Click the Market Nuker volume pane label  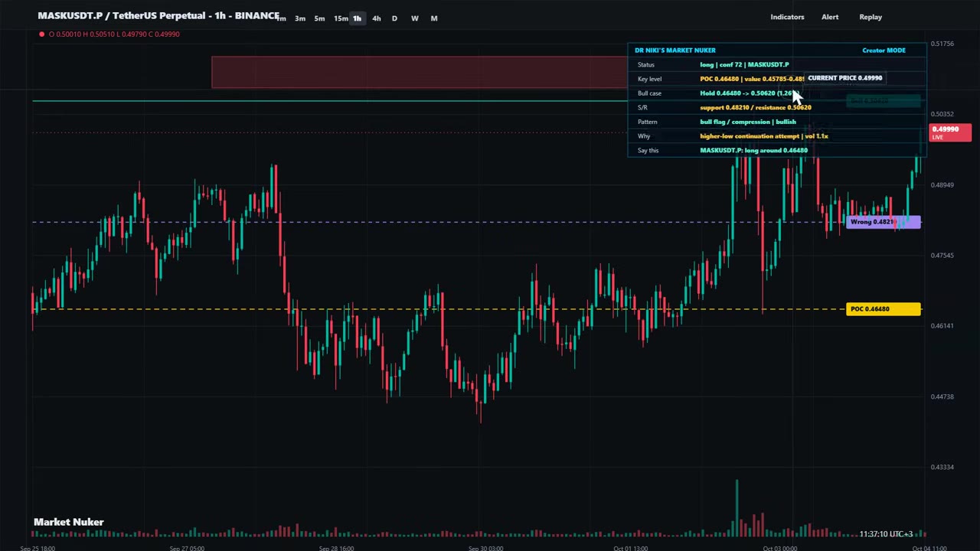[68, 522]
